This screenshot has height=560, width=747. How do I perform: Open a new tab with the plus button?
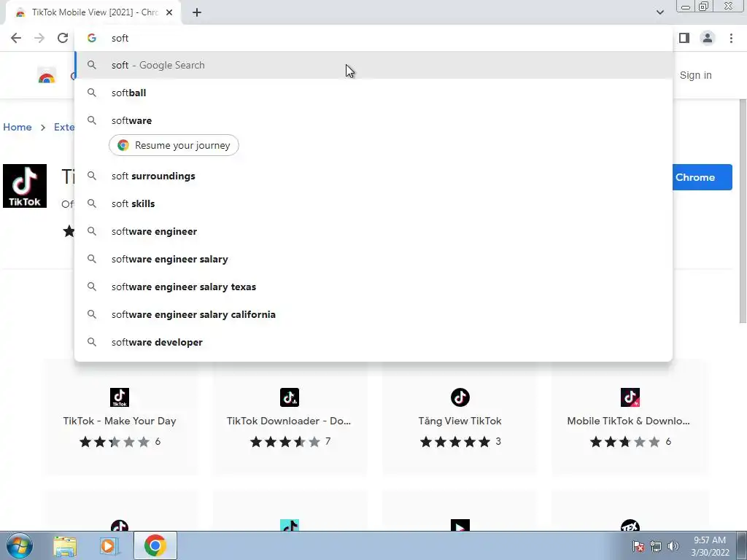[197, 12]
